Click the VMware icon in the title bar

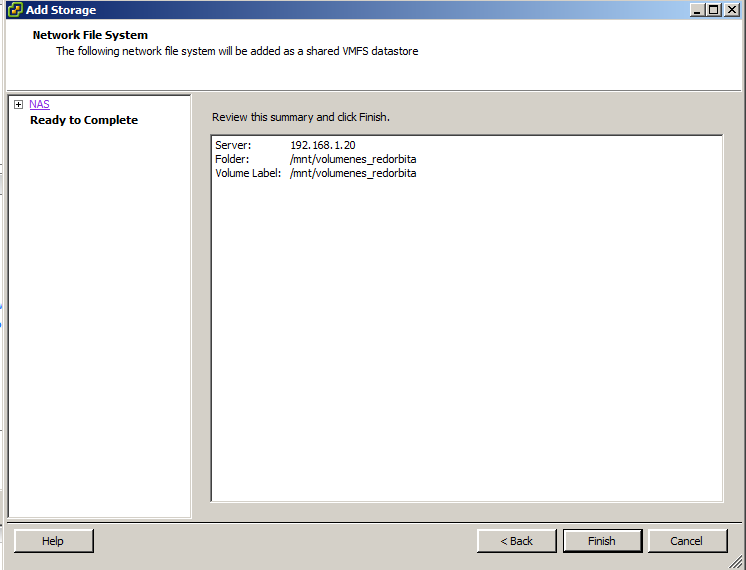point(14,10)
